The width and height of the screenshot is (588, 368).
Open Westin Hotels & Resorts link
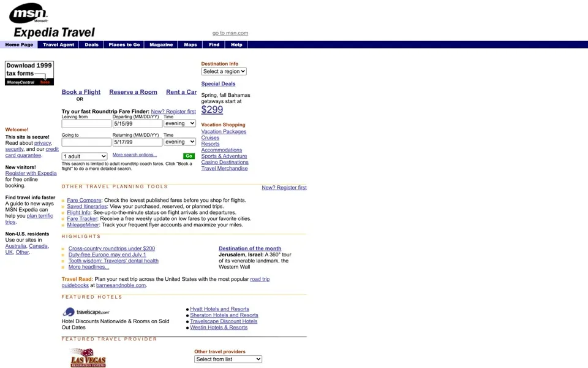[219, 328]
